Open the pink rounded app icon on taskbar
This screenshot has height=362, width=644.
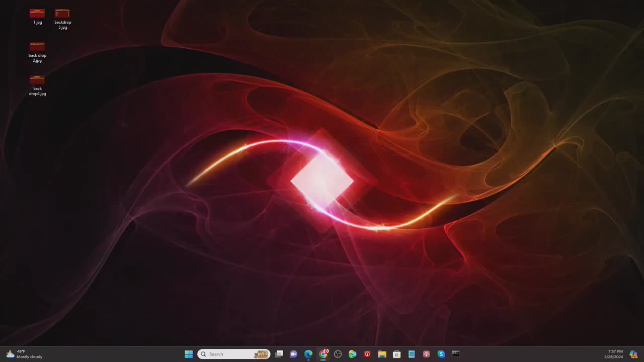pyautogui.click(x=426, y=354)
